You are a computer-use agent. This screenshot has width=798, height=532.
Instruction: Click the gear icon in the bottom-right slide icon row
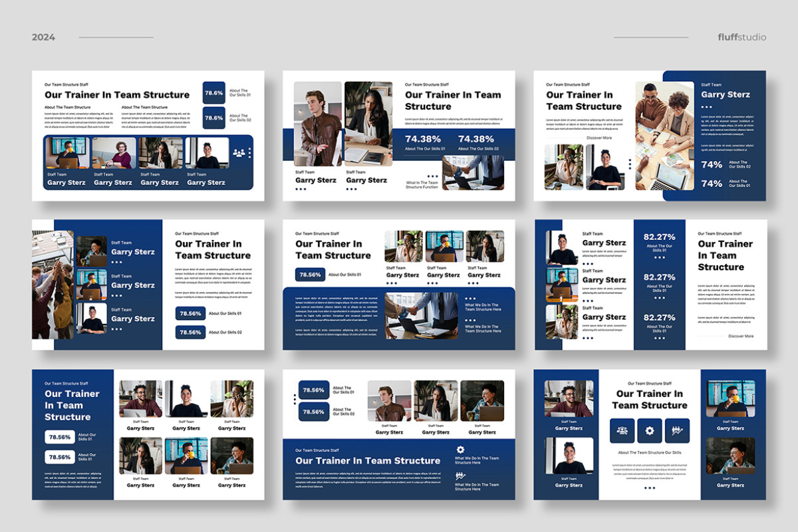click(x=649, y=430)
